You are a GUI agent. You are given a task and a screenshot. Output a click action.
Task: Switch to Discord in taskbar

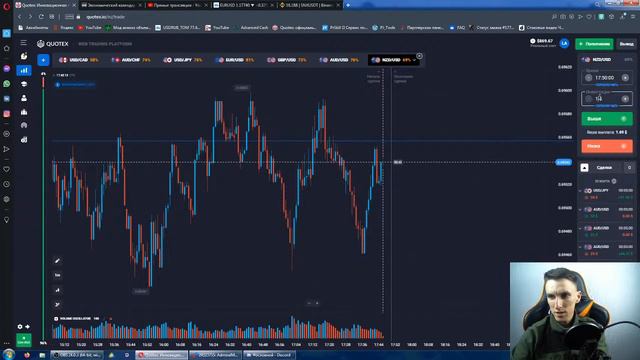269,355
